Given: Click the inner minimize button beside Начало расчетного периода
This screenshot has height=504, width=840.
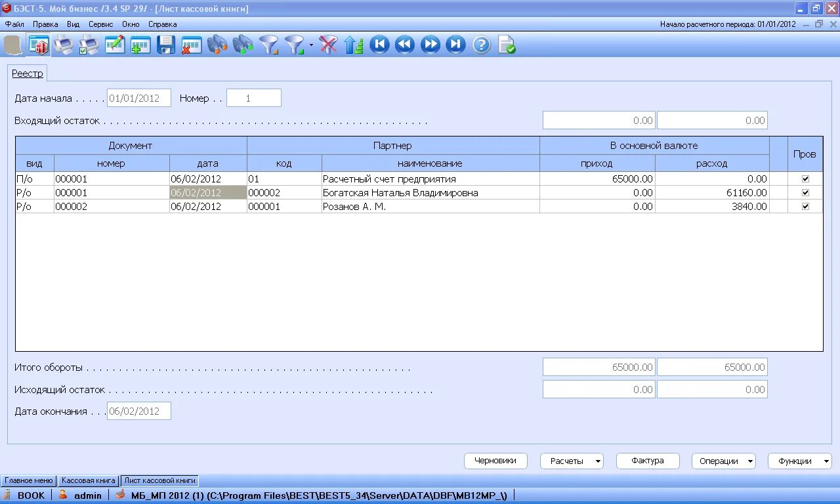Looking at the screenshot, I should (x=805, y=24).
